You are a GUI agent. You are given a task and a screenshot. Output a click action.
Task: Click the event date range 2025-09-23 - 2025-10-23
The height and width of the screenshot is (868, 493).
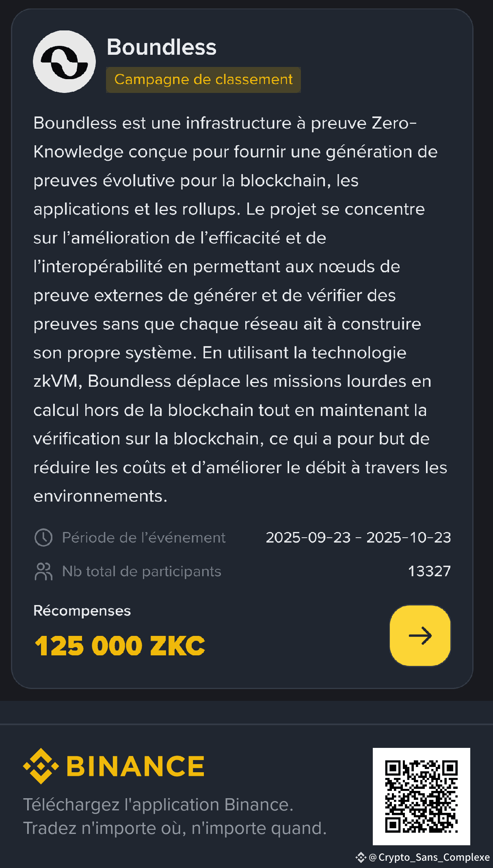click(x=358, y=538)
